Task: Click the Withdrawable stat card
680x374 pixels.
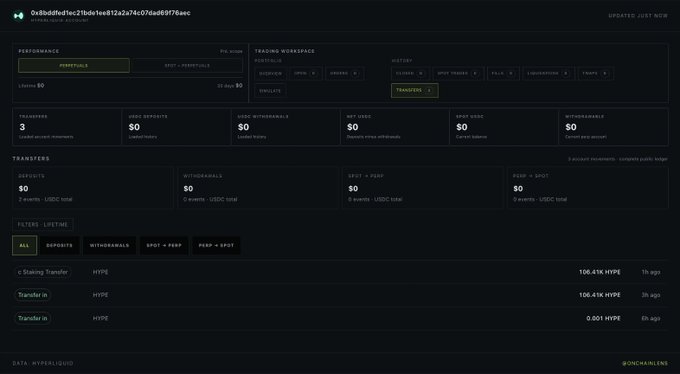Action: (x=614, y=127)
